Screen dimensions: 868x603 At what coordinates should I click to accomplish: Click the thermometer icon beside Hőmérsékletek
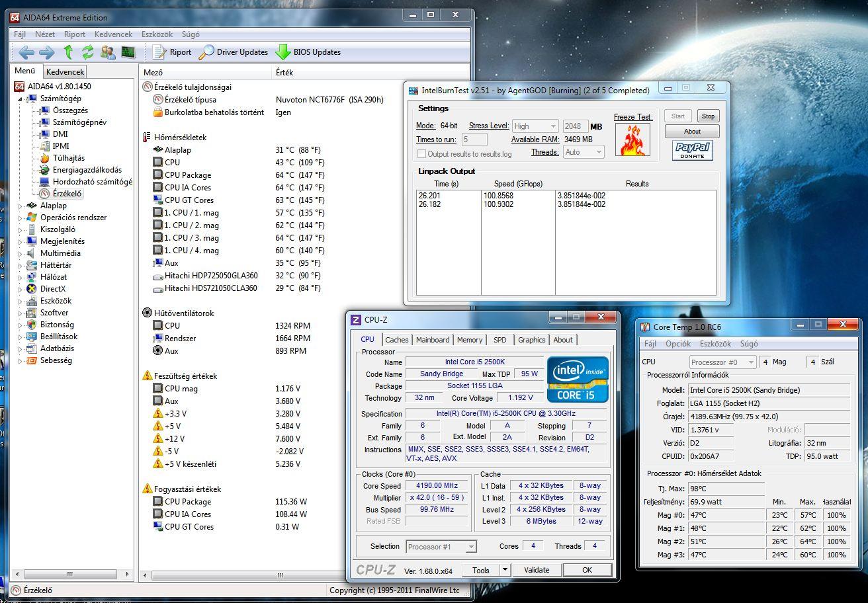[147, 138]
